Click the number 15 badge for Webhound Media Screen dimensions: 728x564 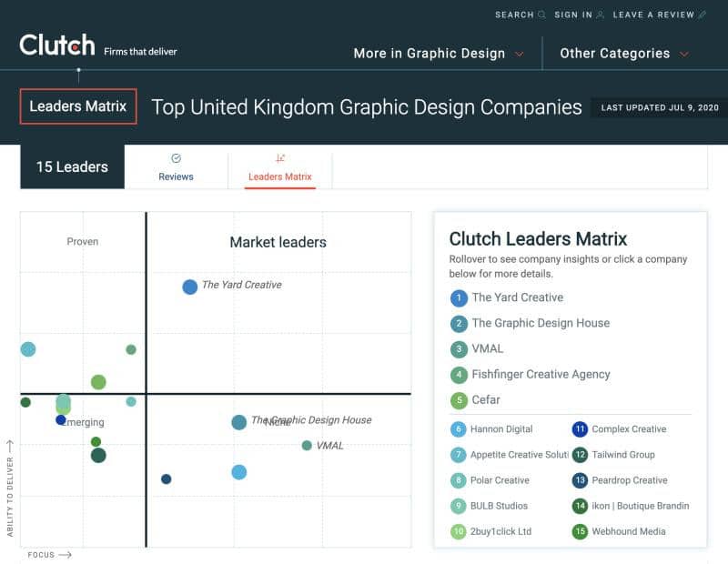tap(580, 531)
